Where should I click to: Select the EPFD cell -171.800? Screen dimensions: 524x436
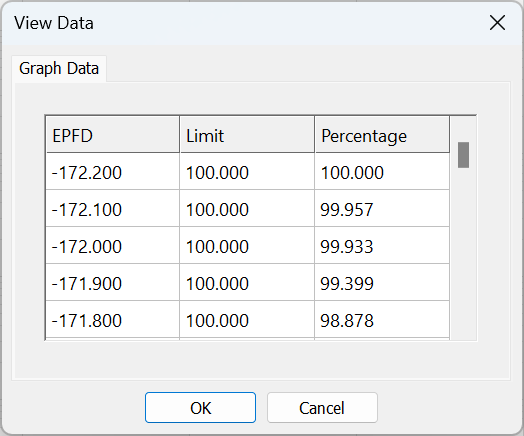(113, 320)
